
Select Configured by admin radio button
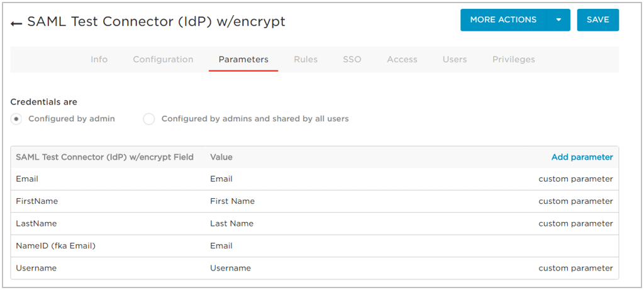(17, 119)
